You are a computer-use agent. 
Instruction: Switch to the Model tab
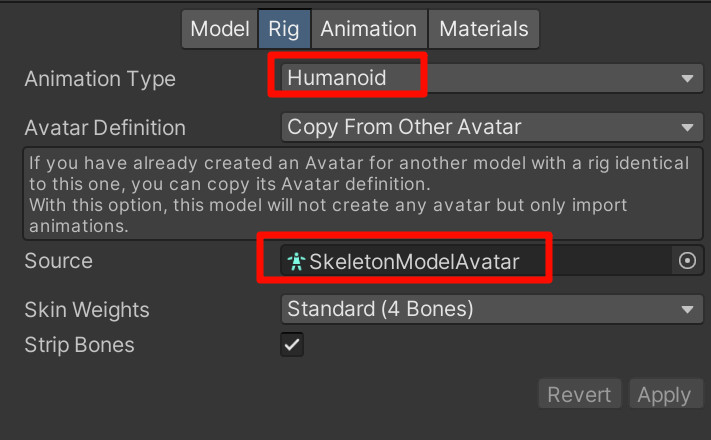(220, 29)
